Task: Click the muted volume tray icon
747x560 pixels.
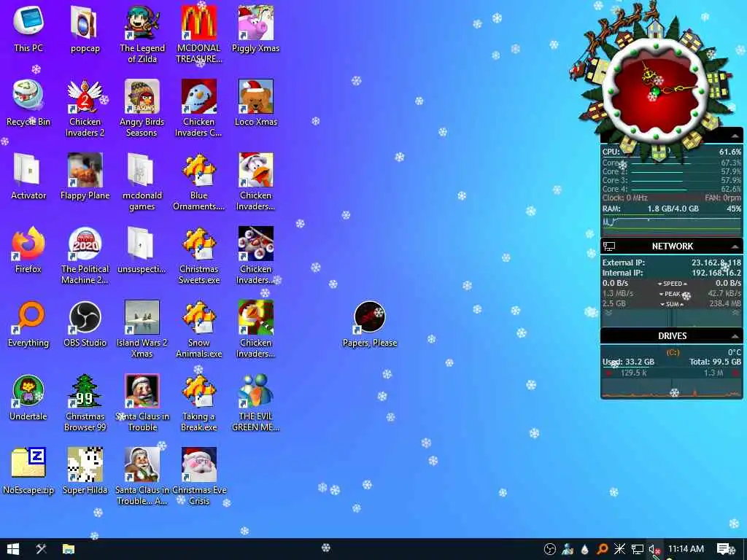Action: (654, 549)
